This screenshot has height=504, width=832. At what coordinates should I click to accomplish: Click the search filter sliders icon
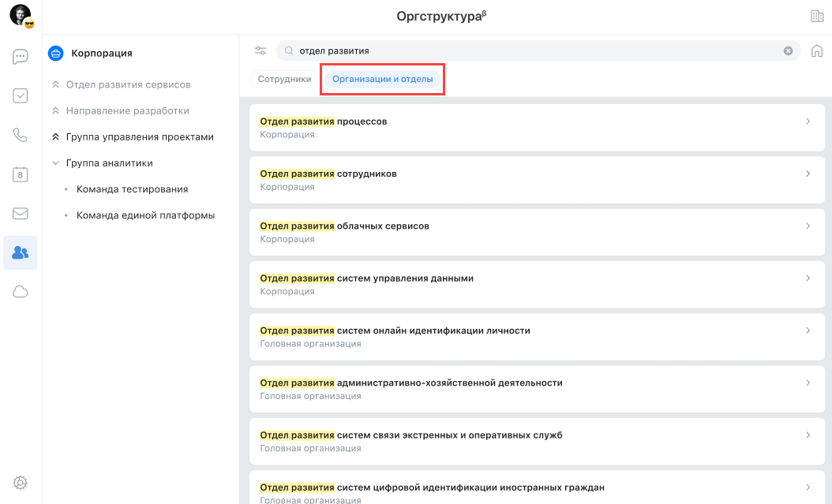click(x=260, y=50)
